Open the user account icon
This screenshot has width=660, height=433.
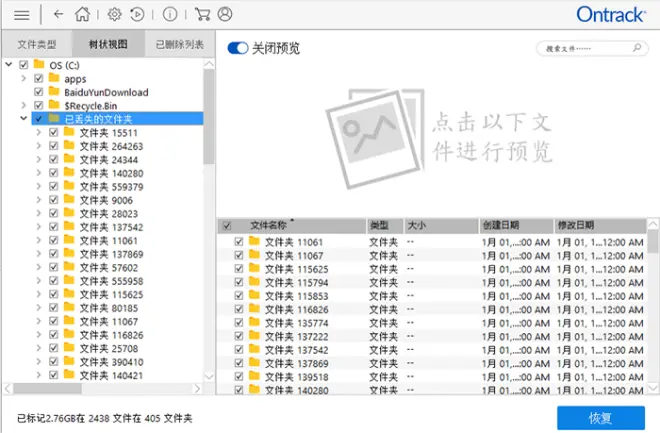(225, 14)
